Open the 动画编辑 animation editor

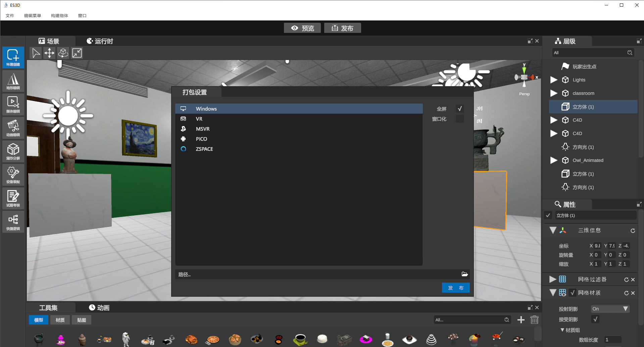point(13,128)
